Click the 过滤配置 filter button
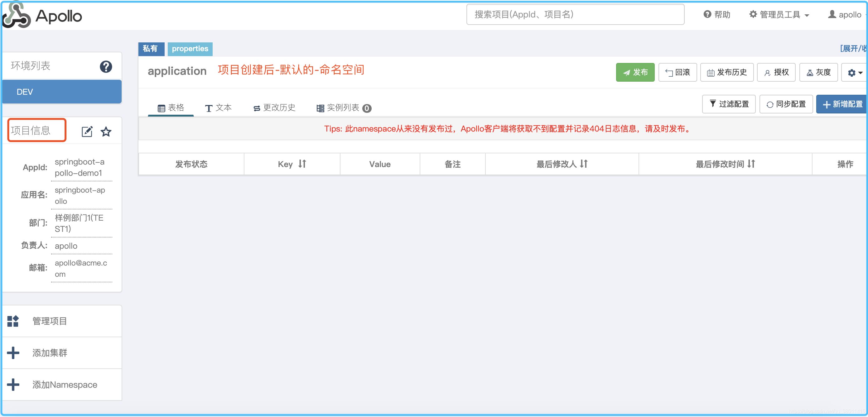 tap(729, 104)
